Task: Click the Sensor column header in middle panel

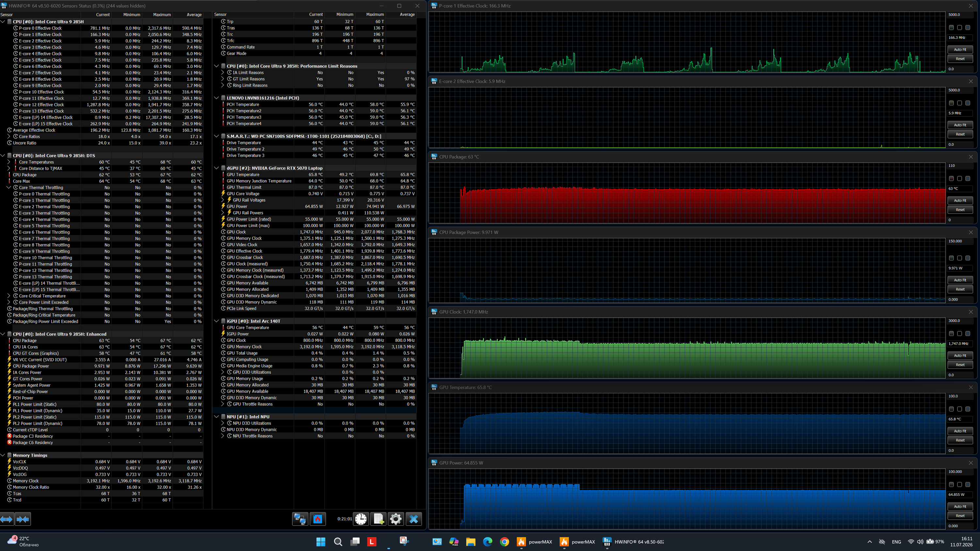Action: click(220, 14)
